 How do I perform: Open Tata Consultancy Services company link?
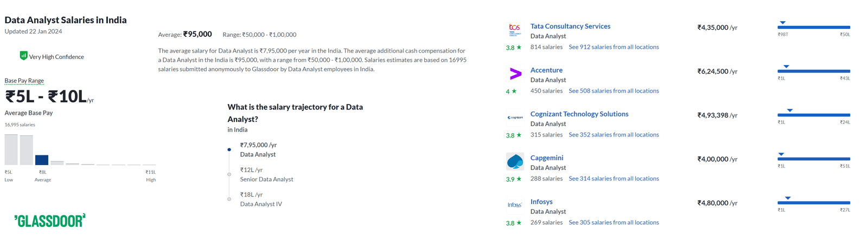point(570,26)
